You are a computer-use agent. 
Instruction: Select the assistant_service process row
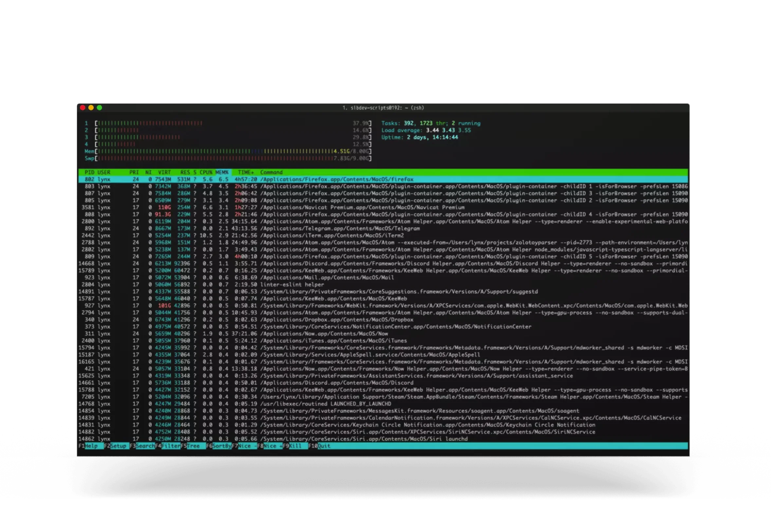(383, 376)
